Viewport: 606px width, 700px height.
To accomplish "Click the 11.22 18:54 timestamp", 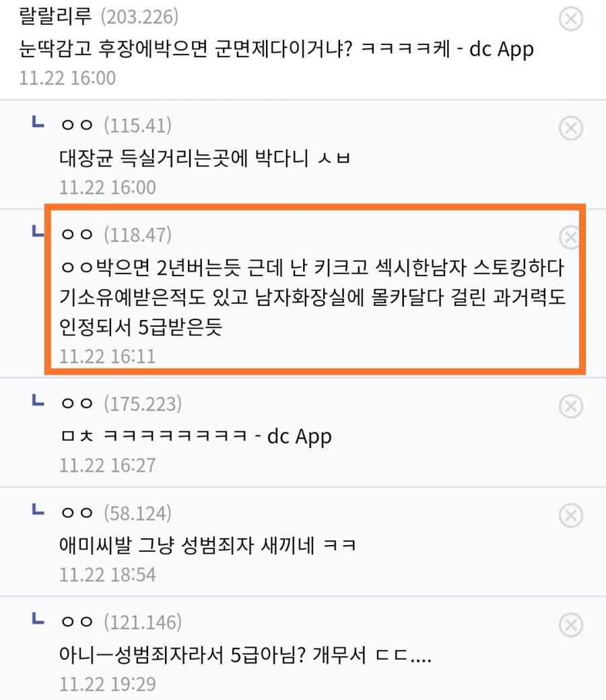I will click(108, 575).
